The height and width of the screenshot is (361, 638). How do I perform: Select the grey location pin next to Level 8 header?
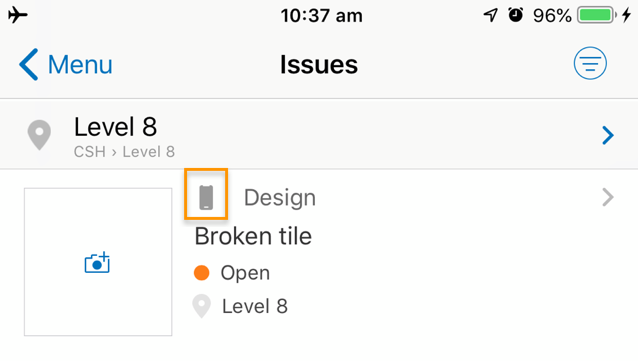point(39,135)
